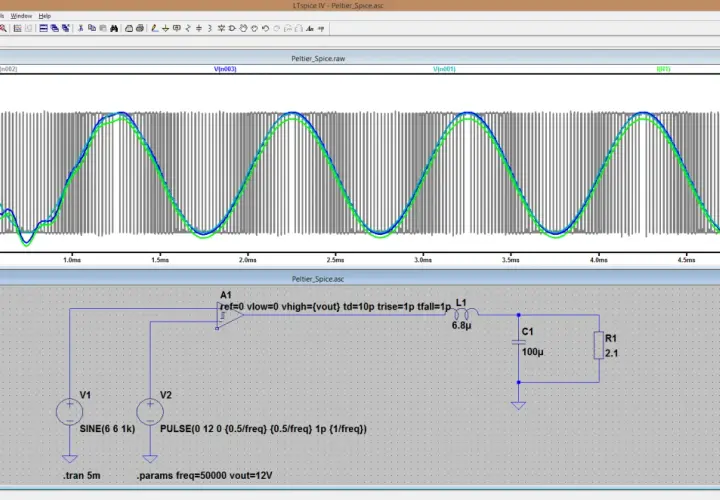The height and width of the screenshot is (500, 720).
Task: Select the Place Ground tool
Action: [x=166, y=28]
